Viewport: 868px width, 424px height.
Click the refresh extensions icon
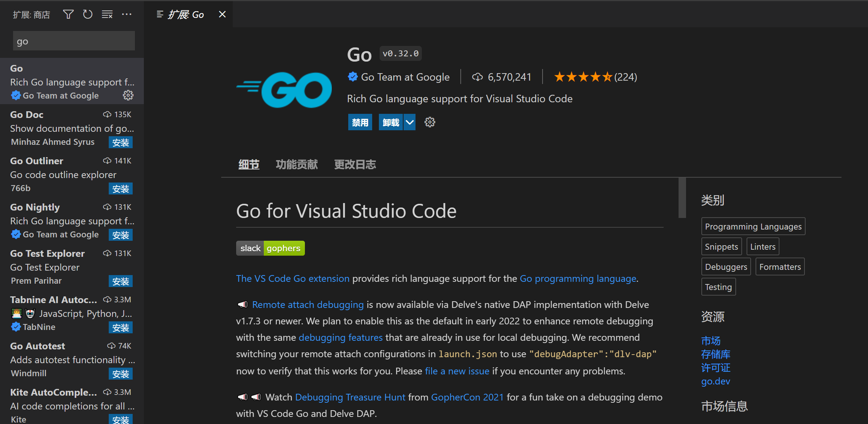(x=87, y=15)
